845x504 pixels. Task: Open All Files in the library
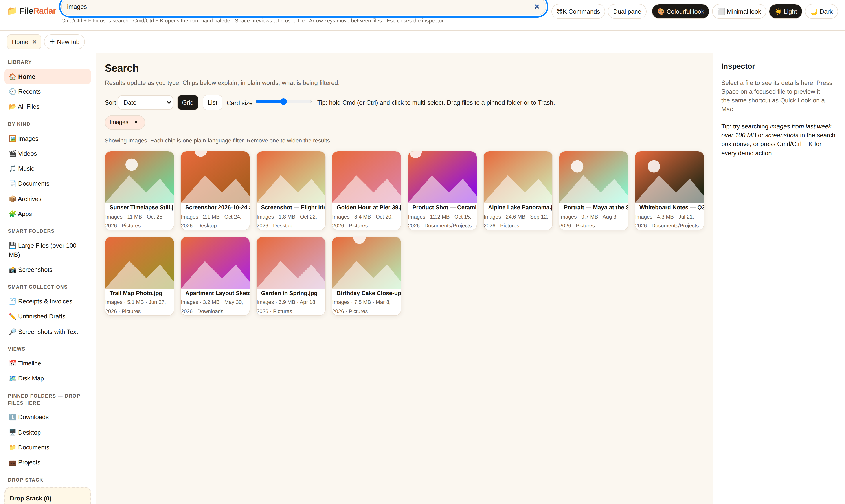click(48, 106)
